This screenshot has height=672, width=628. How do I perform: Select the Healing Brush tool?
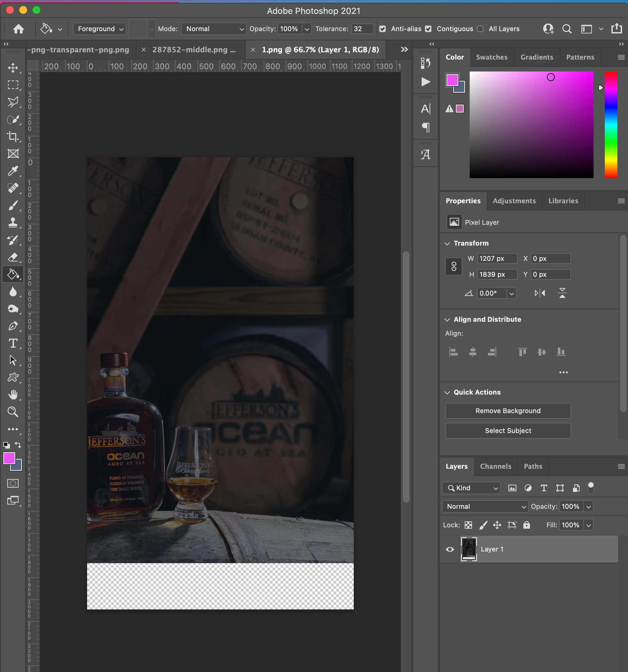coord(13,188)
